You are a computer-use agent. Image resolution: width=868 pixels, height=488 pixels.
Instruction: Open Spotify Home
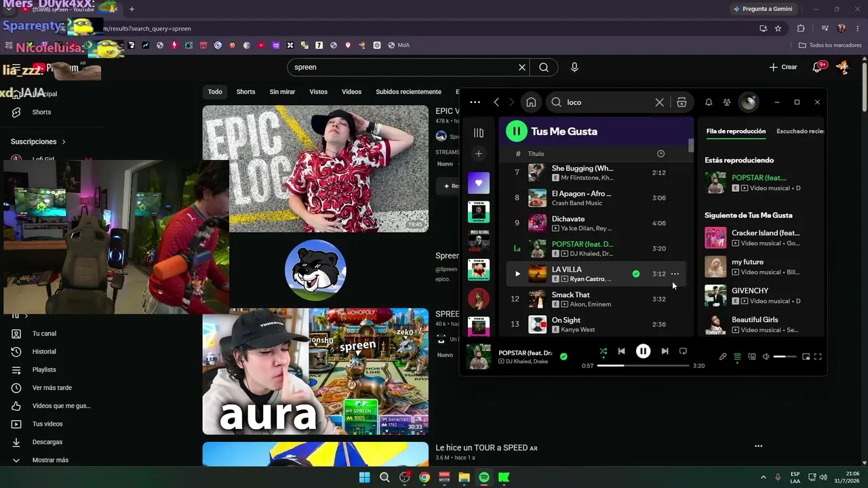pos(531,102)
